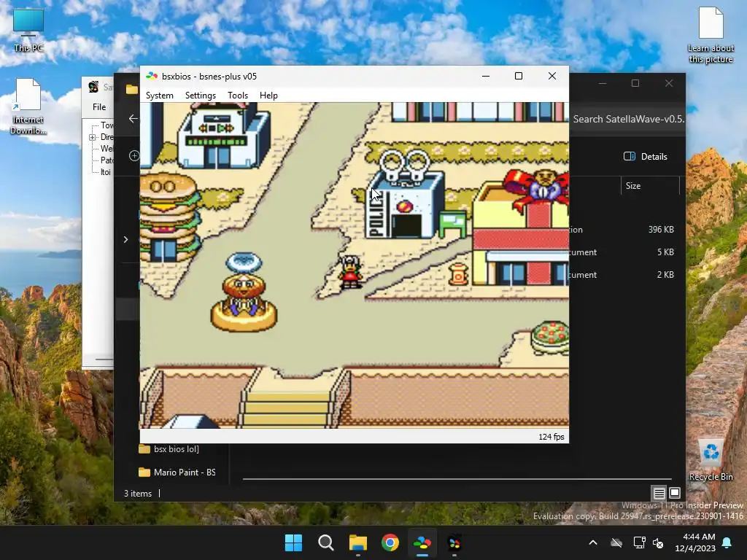Click the New plus icon in File Explorer
747x560 pixels.
pos(134,156)
